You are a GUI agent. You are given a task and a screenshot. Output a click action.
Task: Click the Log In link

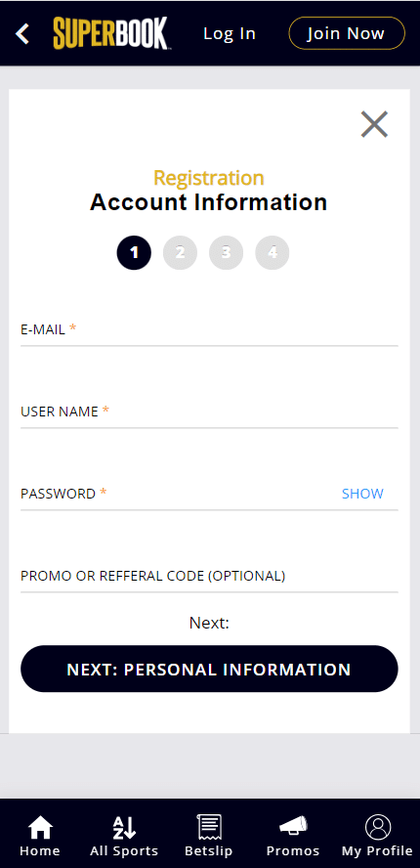click(230, 33)
